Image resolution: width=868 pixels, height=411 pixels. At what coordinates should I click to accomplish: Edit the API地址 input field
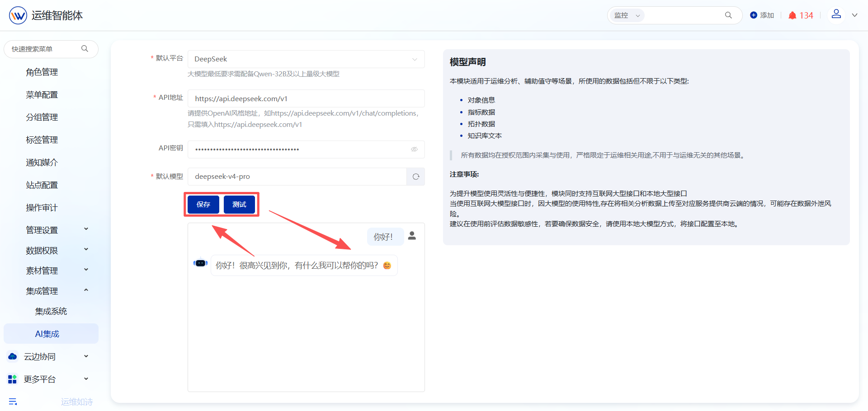tap(306, 98)
